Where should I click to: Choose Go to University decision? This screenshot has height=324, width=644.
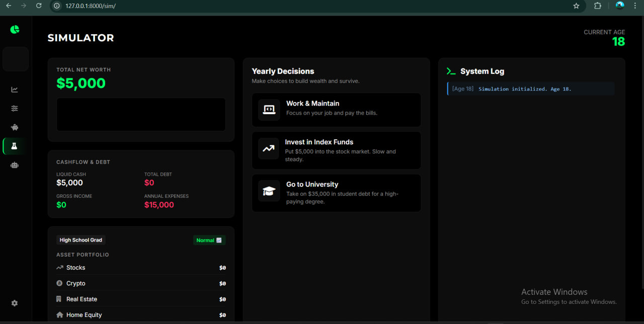pyautogui.click(x=336, y=193)
